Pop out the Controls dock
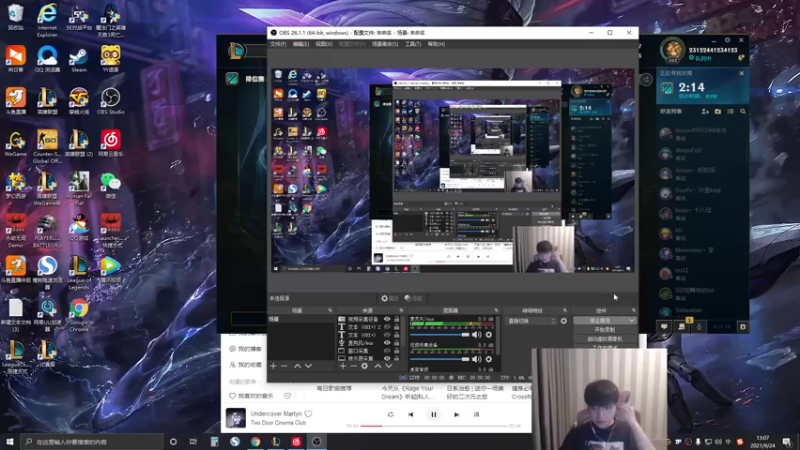 [634, 310]
